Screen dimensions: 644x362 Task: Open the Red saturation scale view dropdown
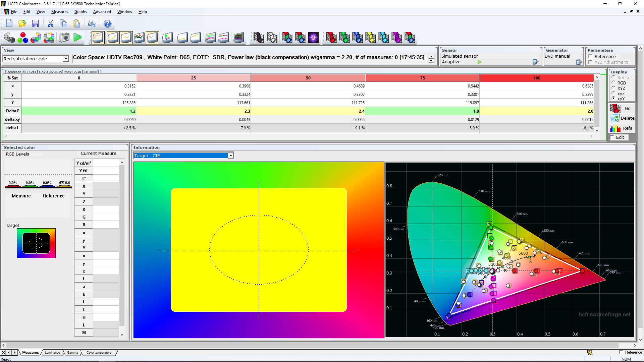point(66,59)
